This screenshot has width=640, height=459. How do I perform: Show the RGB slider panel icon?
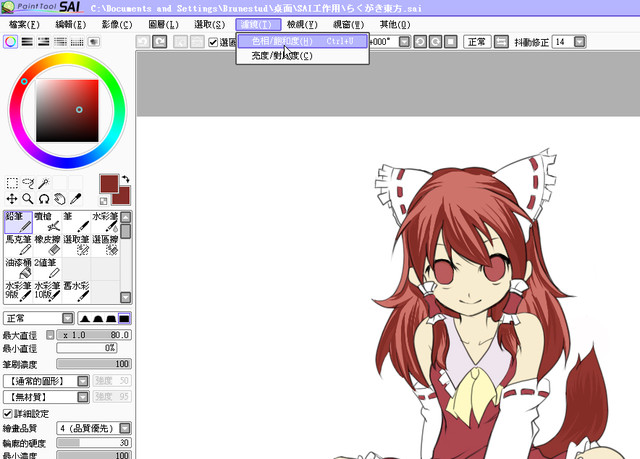point(27,42)
